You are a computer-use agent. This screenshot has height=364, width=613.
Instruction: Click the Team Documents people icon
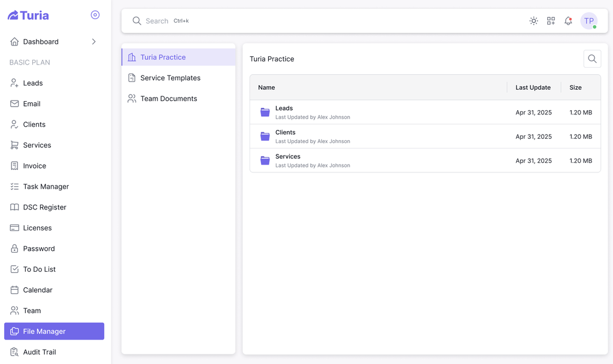pyautogui.click(x=132, y=99)
